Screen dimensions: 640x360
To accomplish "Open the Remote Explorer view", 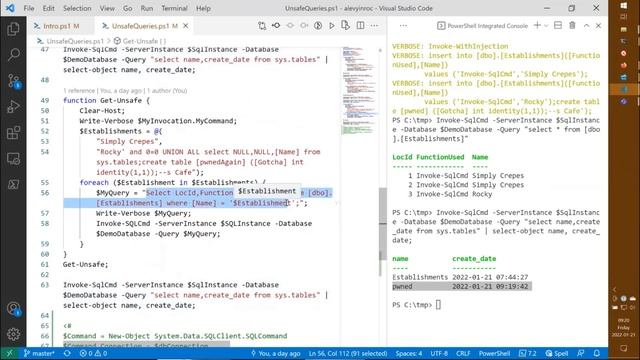I will (x=13, y=158).
